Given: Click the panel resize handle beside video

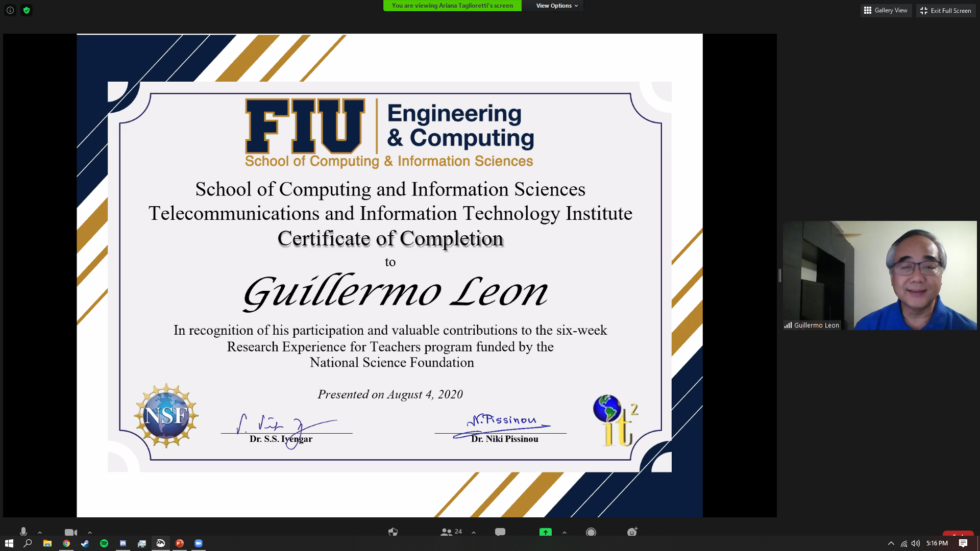Looking at the screenshot, I should [779, 275].
